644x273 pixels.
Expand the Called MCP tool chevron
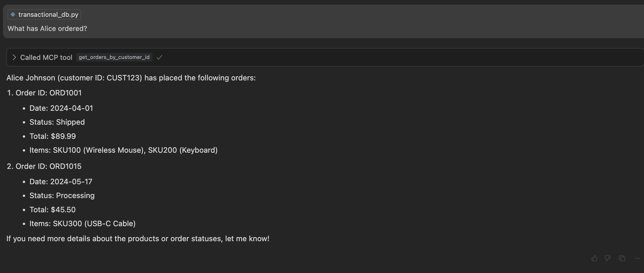pyautogui.click(x=14, y=57)
